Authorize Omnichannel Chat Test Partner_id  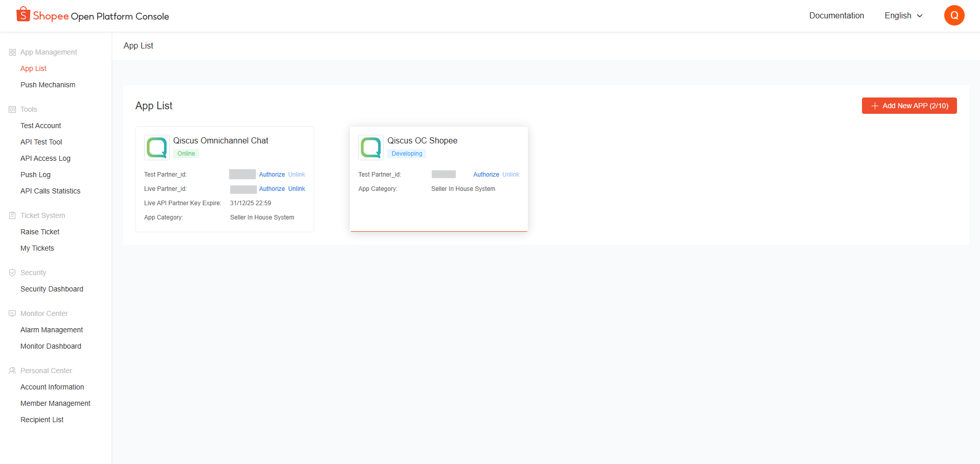pyautogui.click(x=272, y=175)
